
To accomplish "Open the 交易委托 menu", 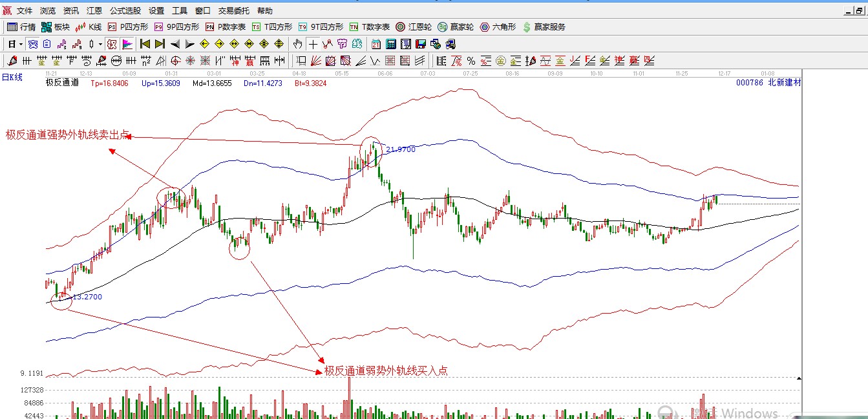I will (234, 11).
